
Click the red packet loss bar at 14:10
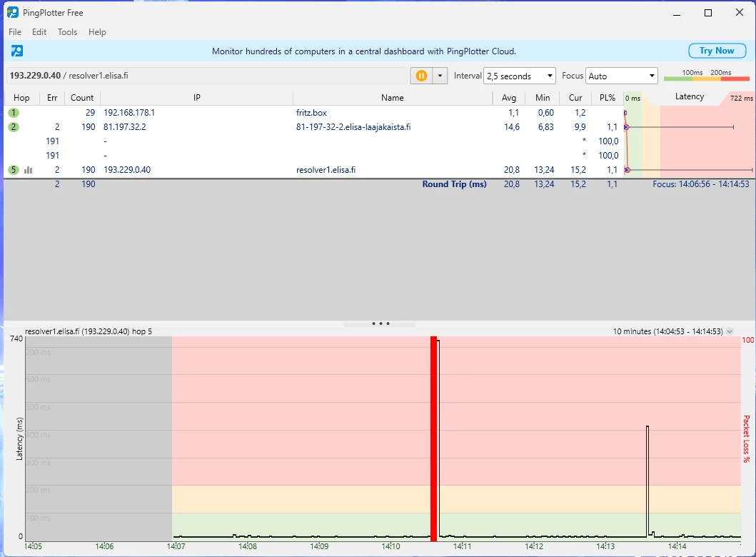coord(433,438)
